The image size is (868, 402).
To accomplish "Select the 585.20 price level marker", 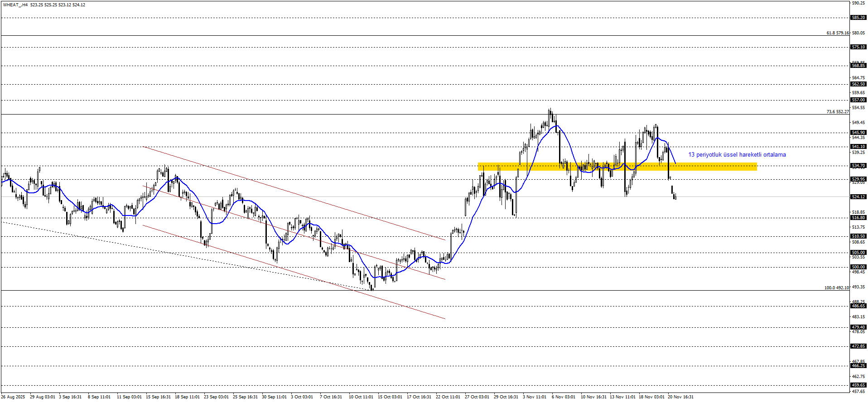I will coord(858,18).
